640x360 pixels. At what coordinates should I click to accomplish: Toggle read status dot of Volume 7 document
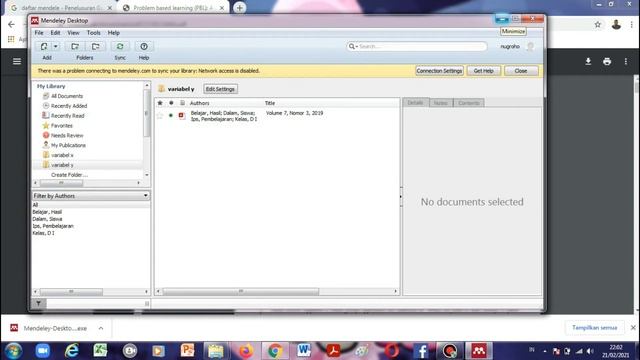[171, 116]
